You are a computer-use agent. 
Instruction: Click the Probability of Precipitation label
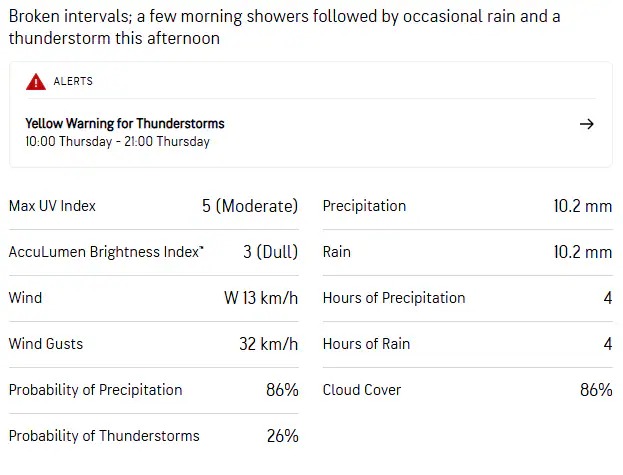96,390
